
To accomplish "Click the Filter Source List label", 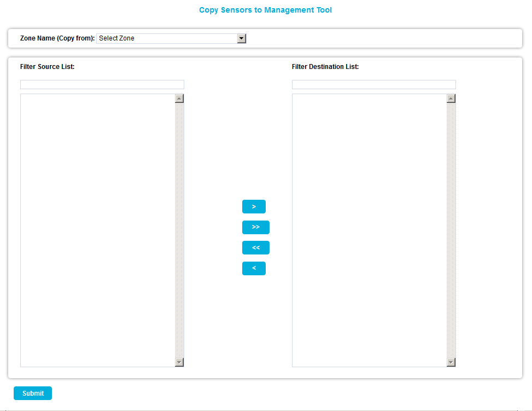I will 47,67.
